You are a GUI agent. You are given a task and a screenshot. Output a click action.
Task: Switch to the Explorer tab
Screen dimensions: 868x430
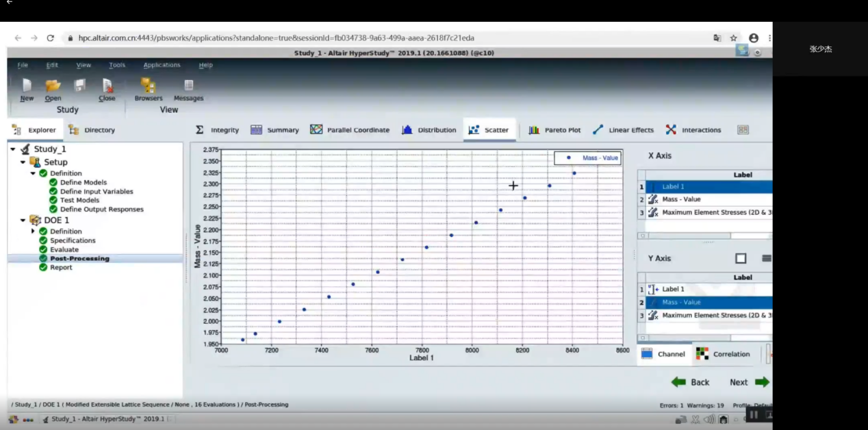[x=35, y=129]
